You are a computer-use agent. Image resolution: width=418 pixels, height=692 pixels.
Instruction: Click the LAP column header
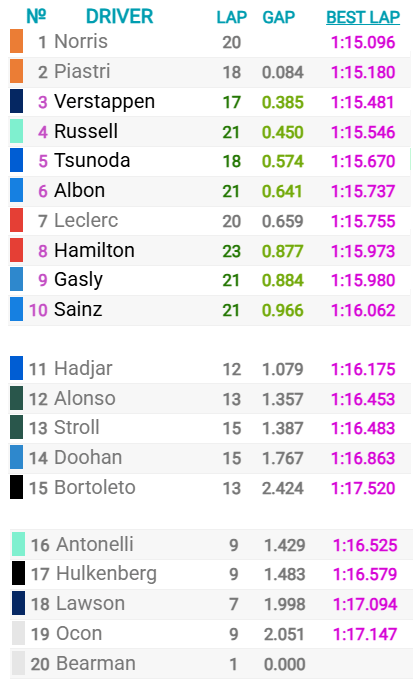click(231, 17)
